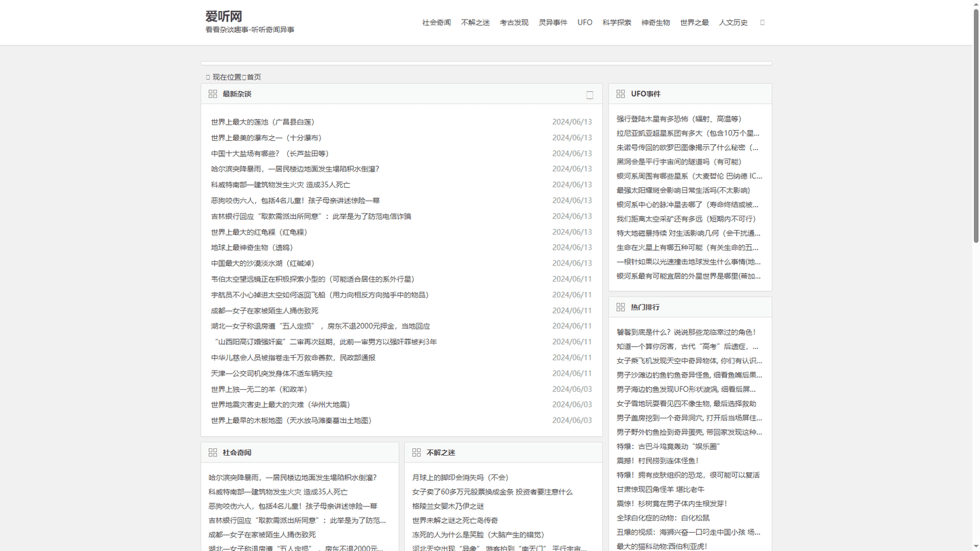Open 热门排行 article 男子沙滩边钓鱼钓鱼奇异怪鱼

pos(689,375)
